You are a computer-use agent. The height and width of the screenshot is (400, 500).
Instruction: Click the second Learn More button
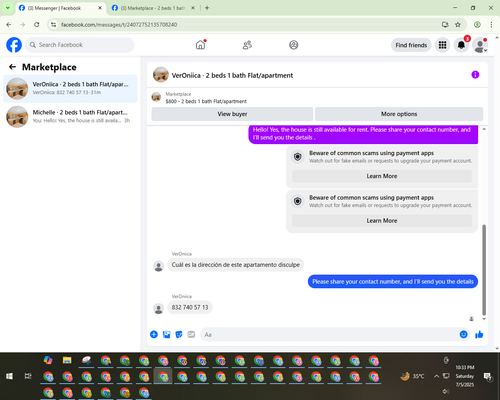tap(382, 221)
